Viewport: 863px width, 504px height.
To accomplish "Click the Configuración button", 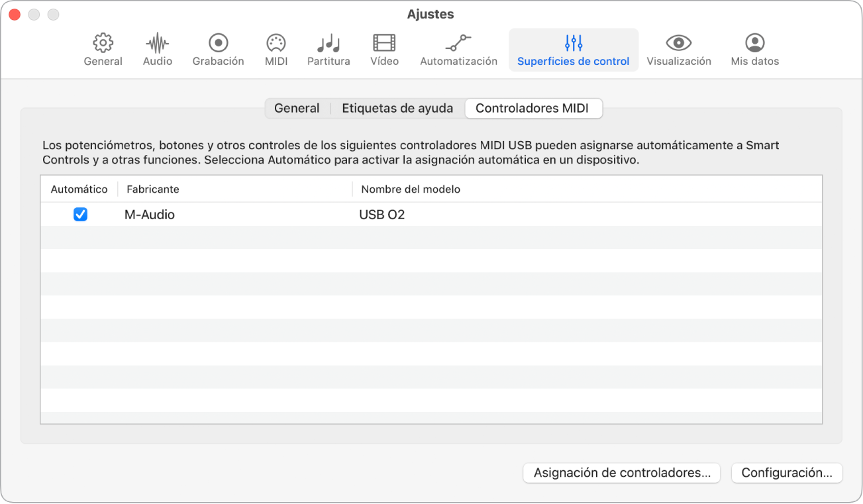I will [786, 473].
